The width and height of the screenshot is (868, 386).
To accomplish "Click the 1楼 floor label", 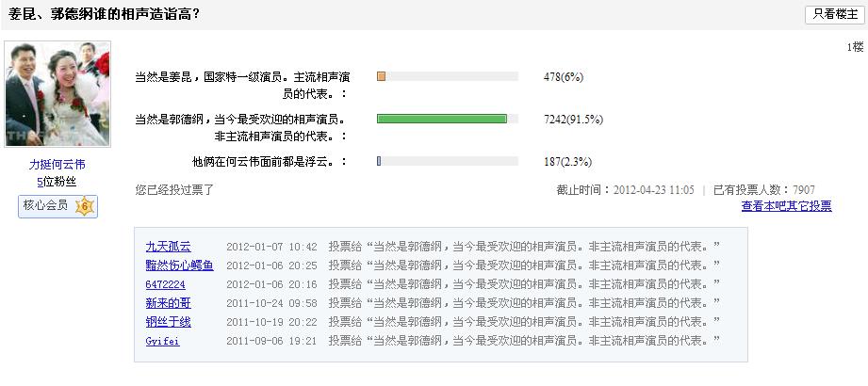I will tap(855, 47).
